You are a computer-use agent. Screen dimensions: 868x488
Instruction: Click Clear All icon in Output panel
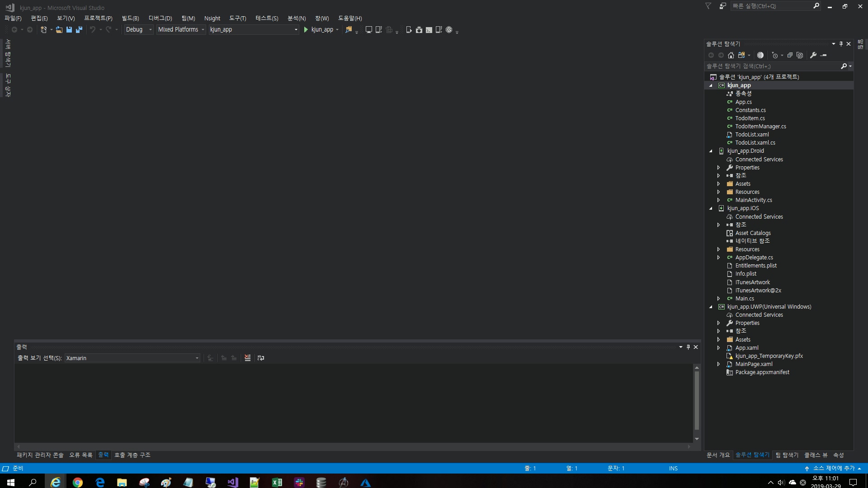click(247, 358)
